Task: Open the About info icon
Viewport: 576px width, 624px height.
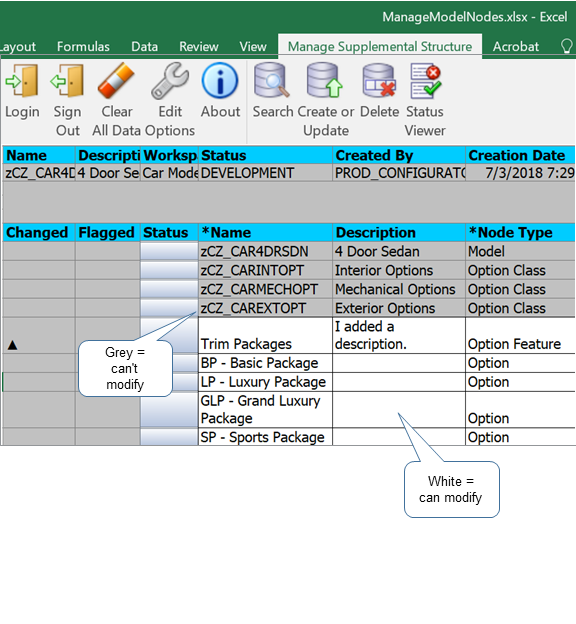Action: point(220,80)
